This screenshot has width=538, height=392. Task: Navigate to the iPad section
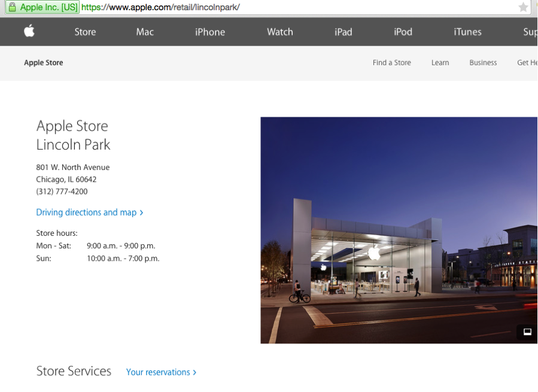point(343,32)
